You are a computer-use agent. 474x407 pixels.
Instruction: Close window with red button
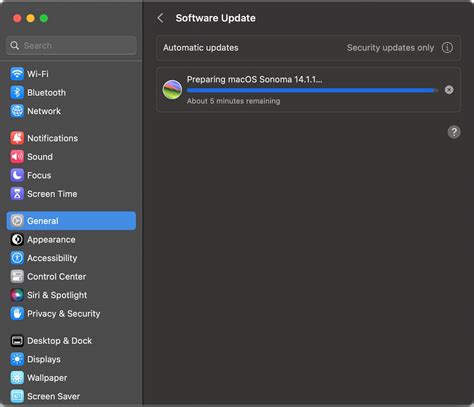pos(17,18)
